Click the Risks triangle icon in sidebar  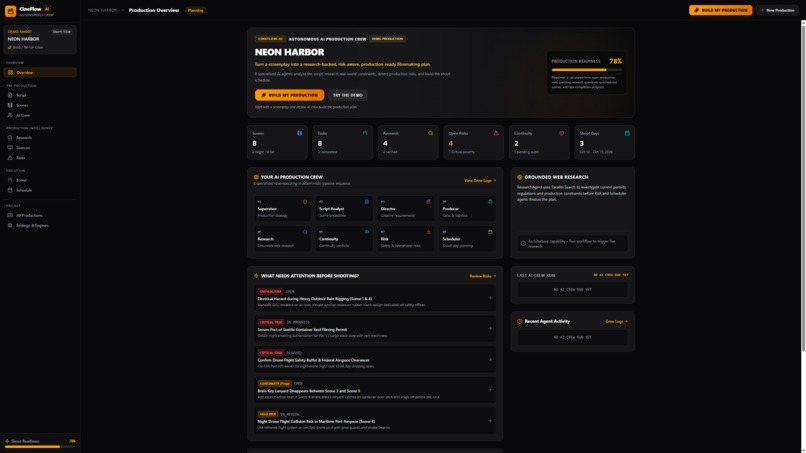click(10, 158)
